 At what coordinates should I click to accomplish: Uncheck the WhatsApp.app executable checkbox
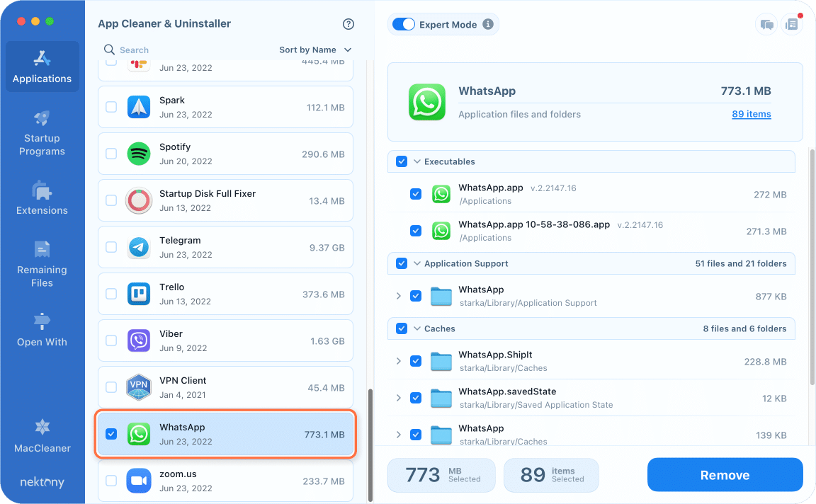[416, 194]
